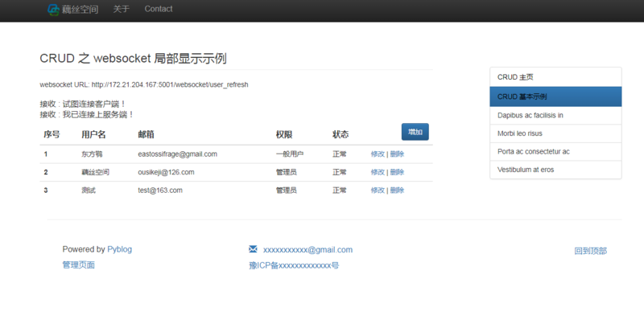Click 删除 for ousikeji@126.com row

pyautogui.click(x=397, y=172)
